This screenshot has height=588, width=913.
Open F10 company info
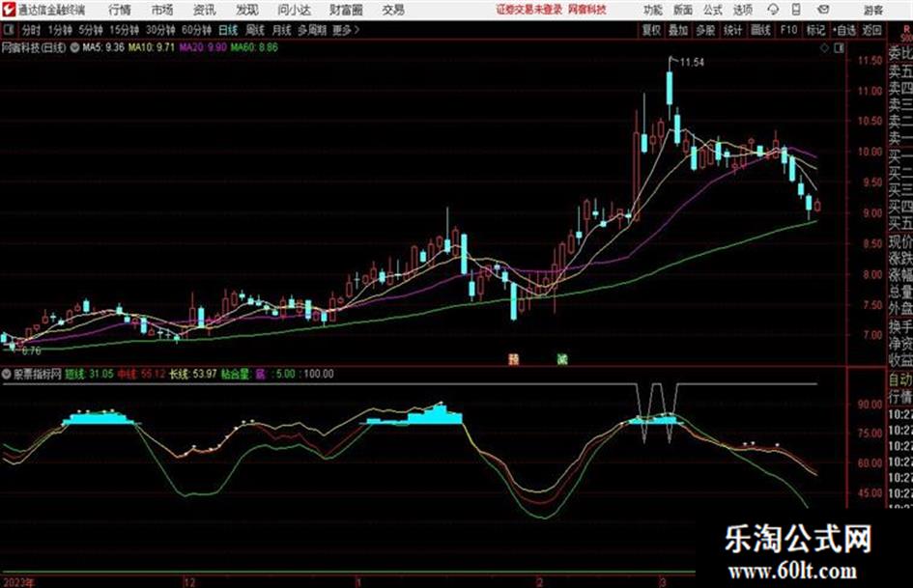pyautogui.click(x=788, y=30)
